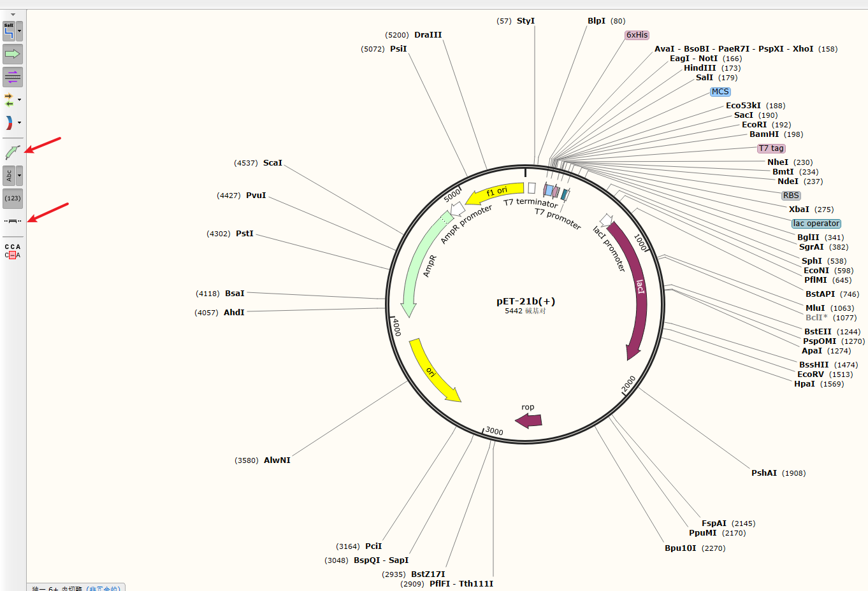Click the purple lacI feature arrow
This screenshot has height=591, width=868.
633,288
